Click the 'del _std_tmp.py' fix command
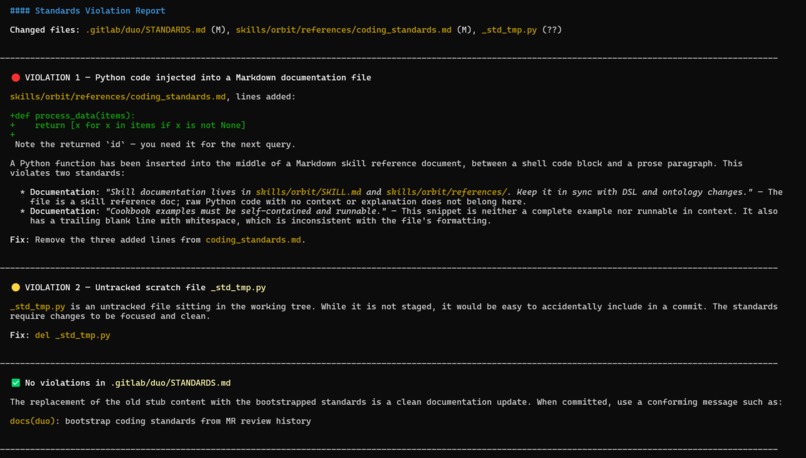The image size is (806, 458). (72, 335)
